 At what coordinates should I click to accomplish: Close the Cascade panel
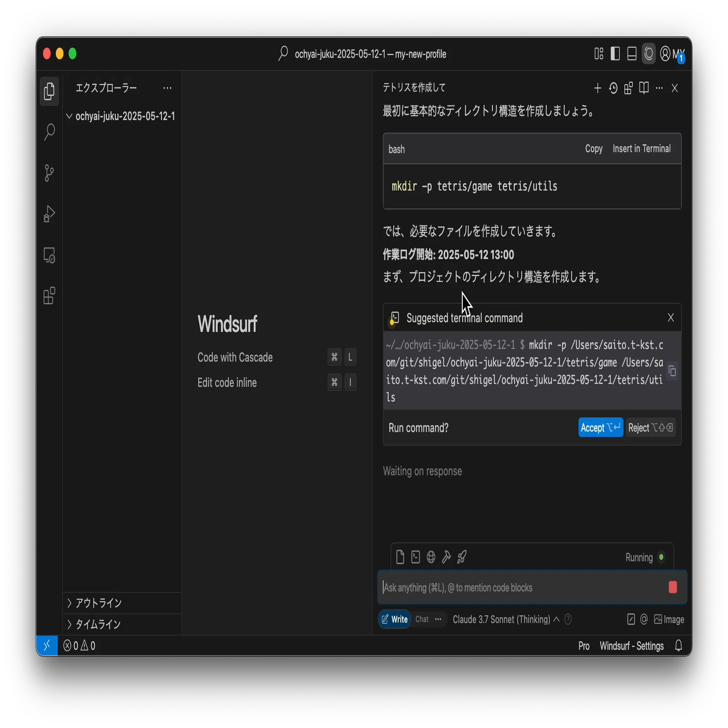(675, 88)
